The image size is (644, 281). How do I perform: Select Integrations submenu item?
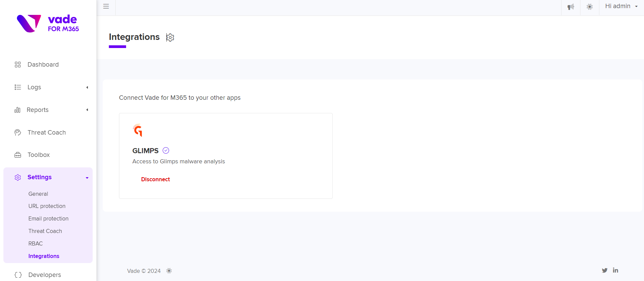(x=44, y=256)
